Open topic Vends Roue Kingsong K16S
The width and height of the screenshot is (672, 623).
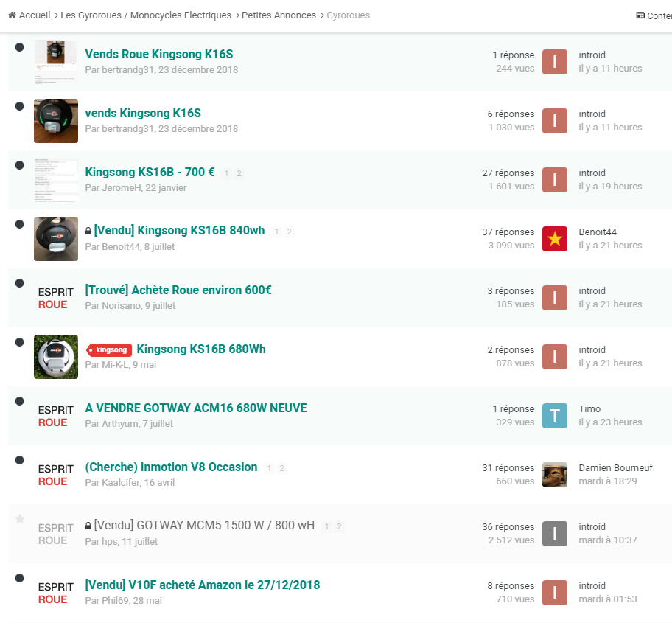click(x=159, y=54)
